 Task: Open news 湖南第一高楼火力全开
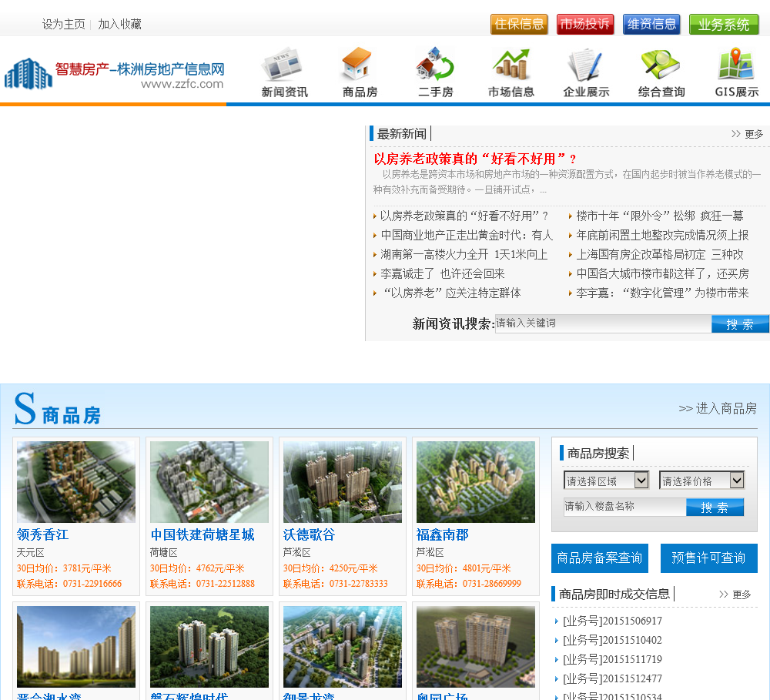click(464, 254)
